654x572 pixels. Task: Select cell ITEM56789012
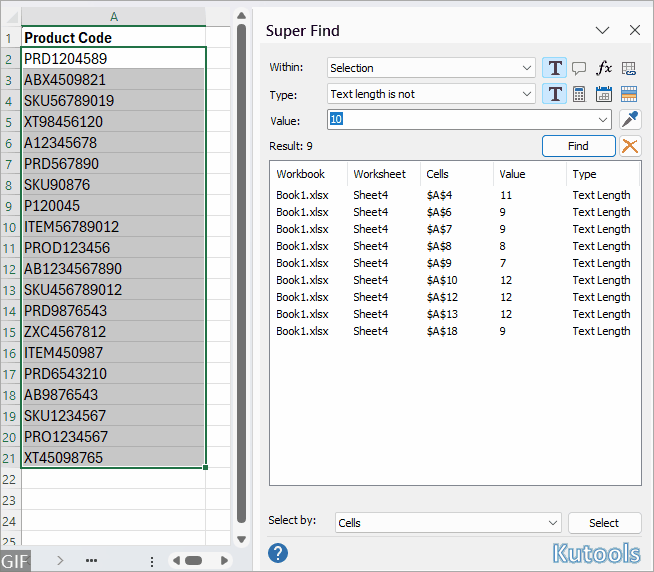(x=113, y=227)
